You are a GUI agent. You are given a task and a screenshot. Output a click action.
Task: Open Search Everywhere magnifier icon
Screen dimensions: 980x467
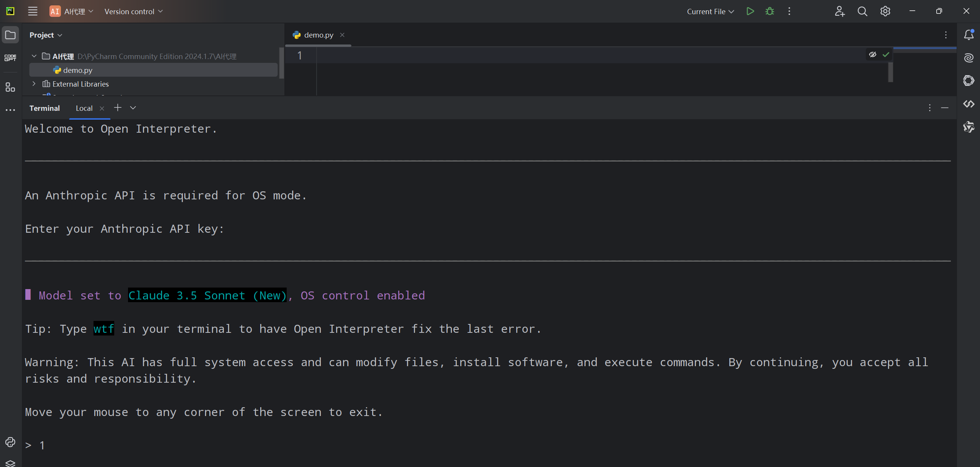click(862, 12)
